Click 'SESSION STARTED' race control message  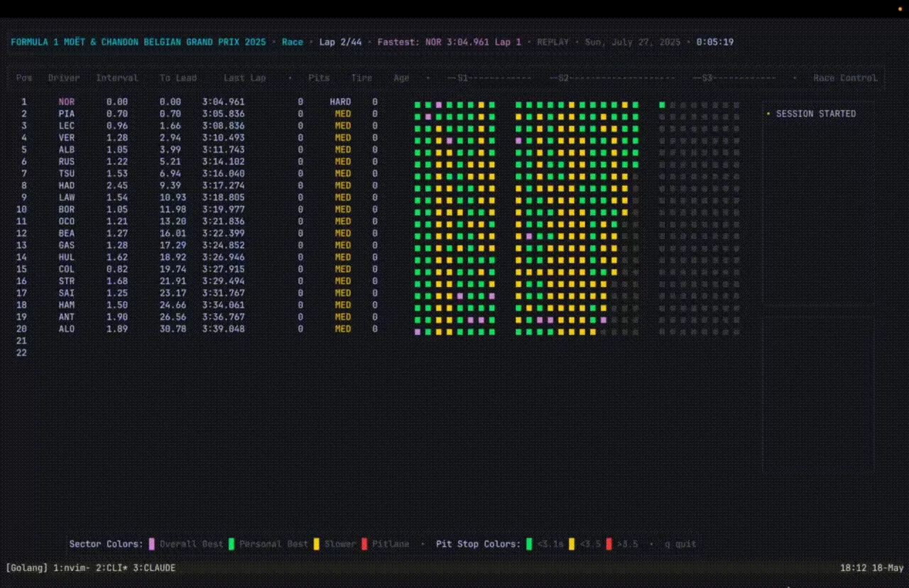tap(816, 114)
